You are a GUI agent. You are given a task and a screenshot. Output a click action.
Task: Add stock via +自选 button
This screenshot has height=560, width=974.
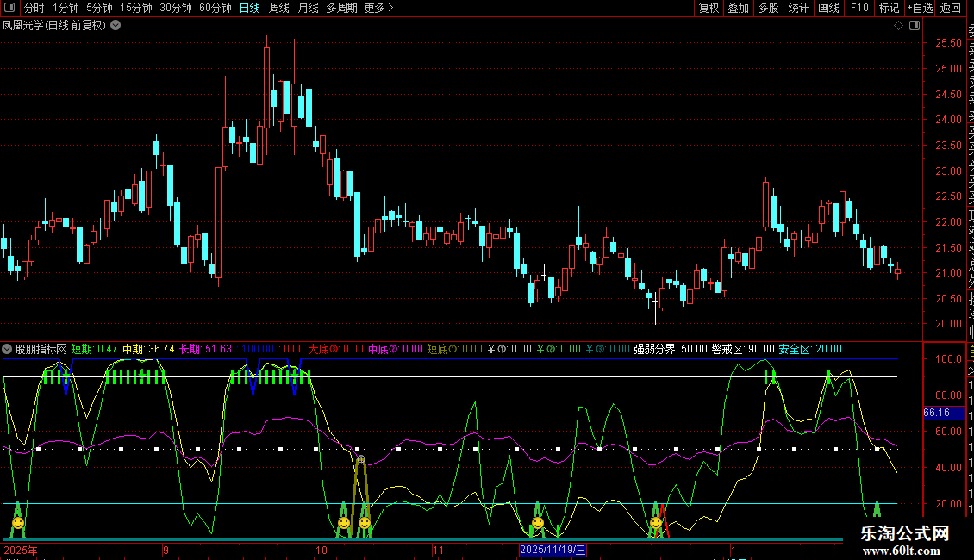919,9
